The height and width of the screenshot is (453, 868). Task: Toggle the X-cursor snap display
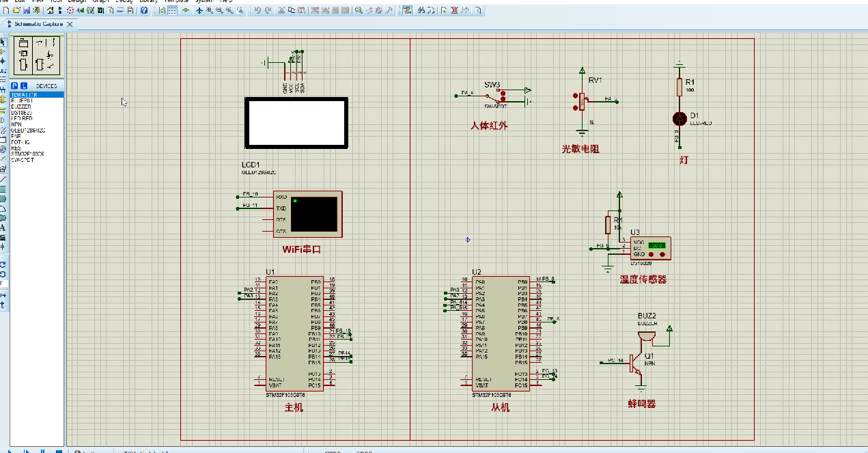pos(186,10)
